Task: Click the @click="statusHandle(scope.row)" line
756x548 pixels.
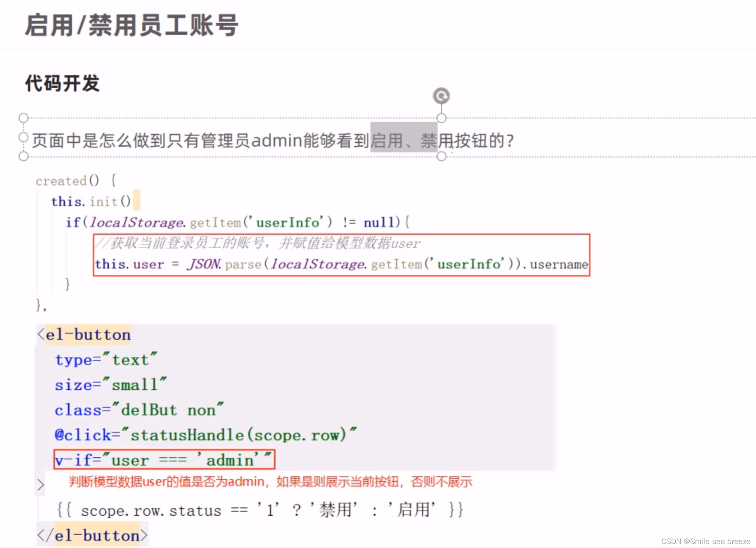Action: 205,435
